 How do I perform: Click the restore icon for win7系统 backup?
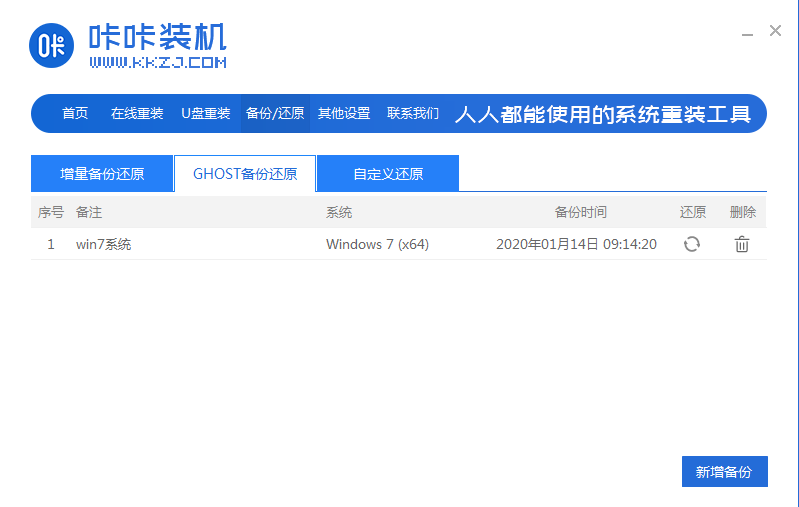point(691,244)
